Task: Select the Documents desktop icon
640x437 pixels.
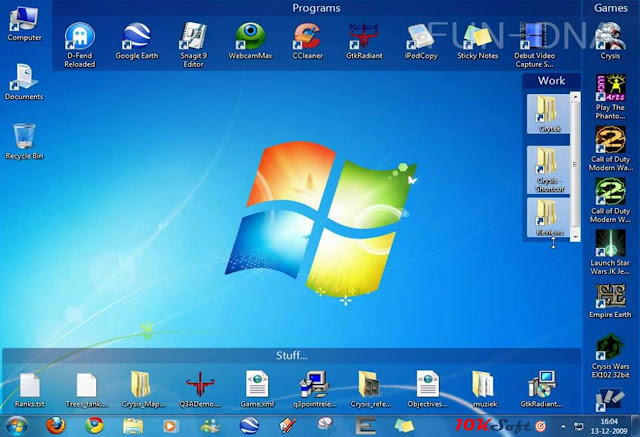Action: click(x=24, y=82)
